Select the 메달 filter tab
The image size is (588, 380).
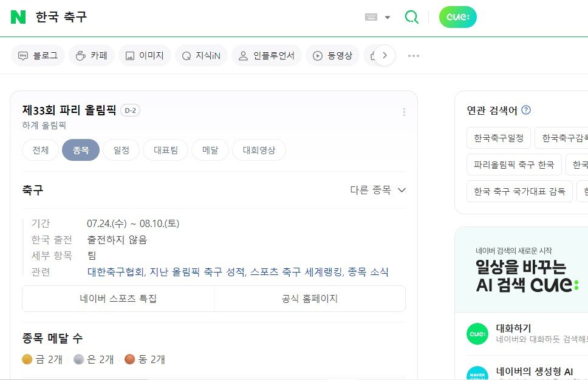(x=210, y=150)
